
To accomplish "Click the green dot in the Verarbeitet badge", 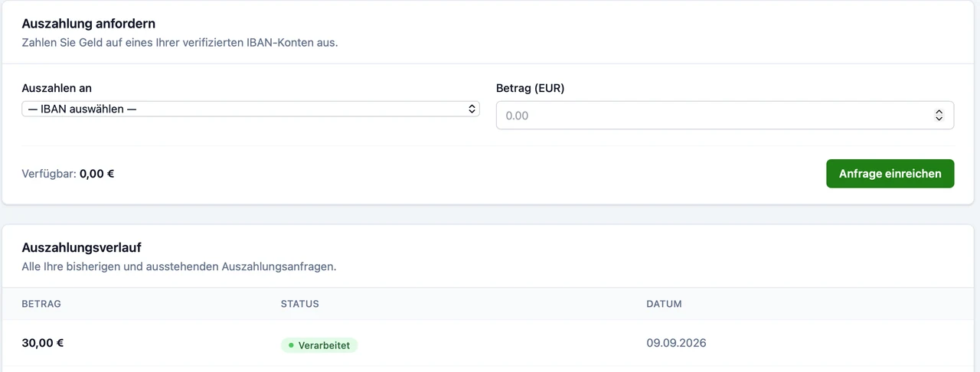I will pos(291,345).
